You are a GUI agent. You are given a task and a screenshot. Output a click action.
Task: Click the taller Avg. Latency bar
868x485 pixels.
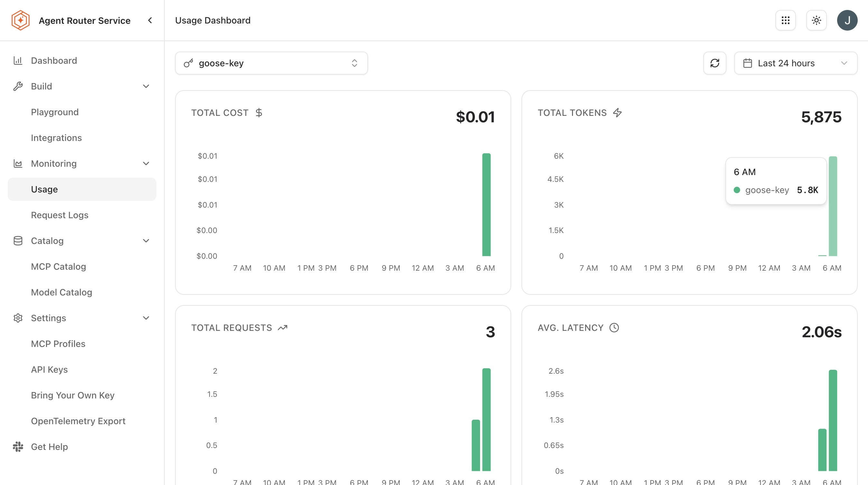click(833, 420)
